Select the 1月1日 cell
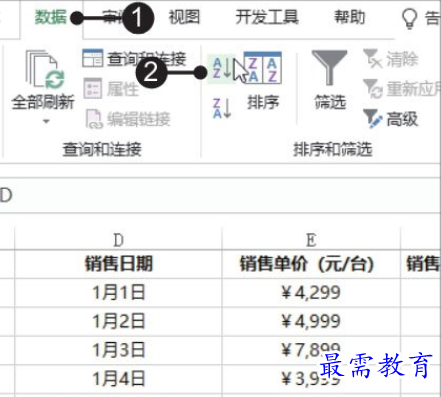The width and height of the screenshot is (441, 397). pyautogui.click(x=118, y=293)
